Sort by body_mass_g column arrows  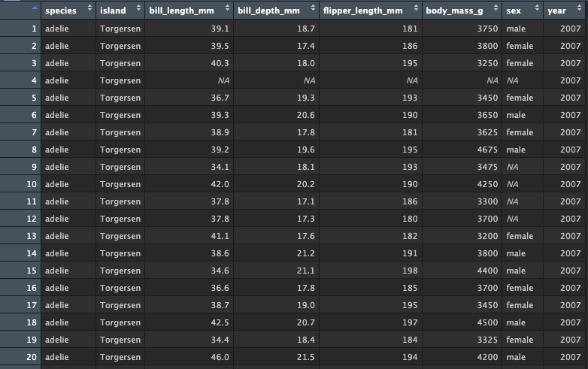pyautogui.click(x=496, y=7)
